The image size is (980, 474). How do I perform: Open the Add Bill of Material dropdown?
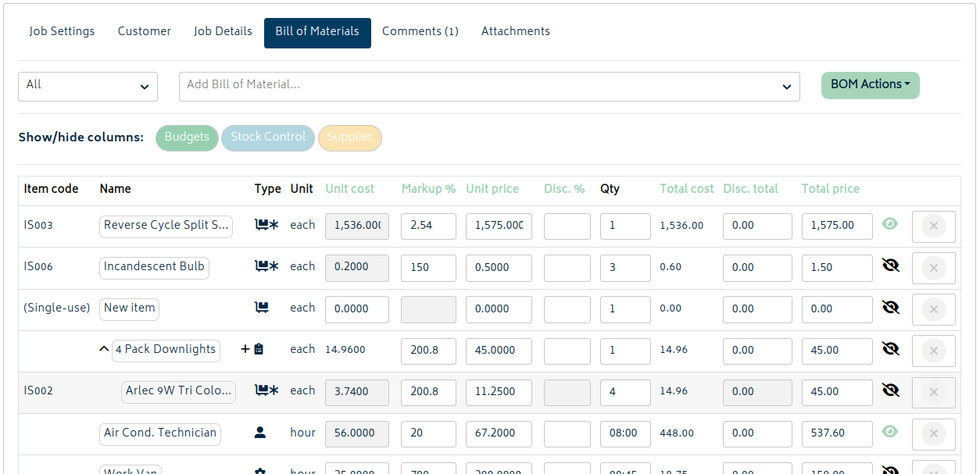coord(489,86)
